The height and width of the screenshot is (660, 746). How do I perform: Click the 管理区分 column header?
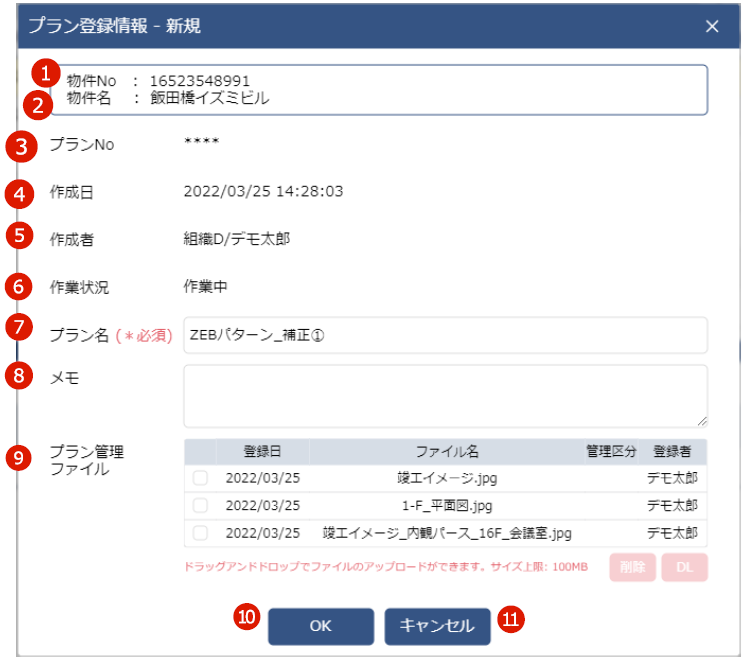coord(610,452)
